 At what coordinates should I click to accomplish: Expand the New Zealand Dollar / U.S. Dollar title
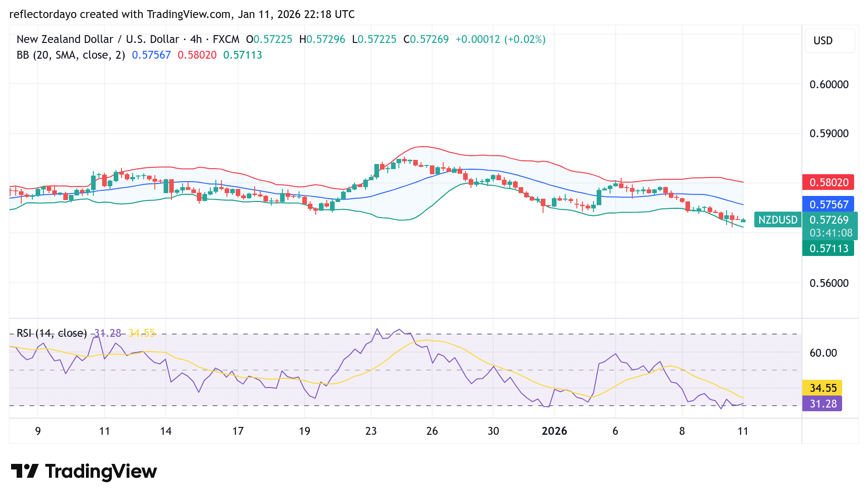(x=97, y=39)
